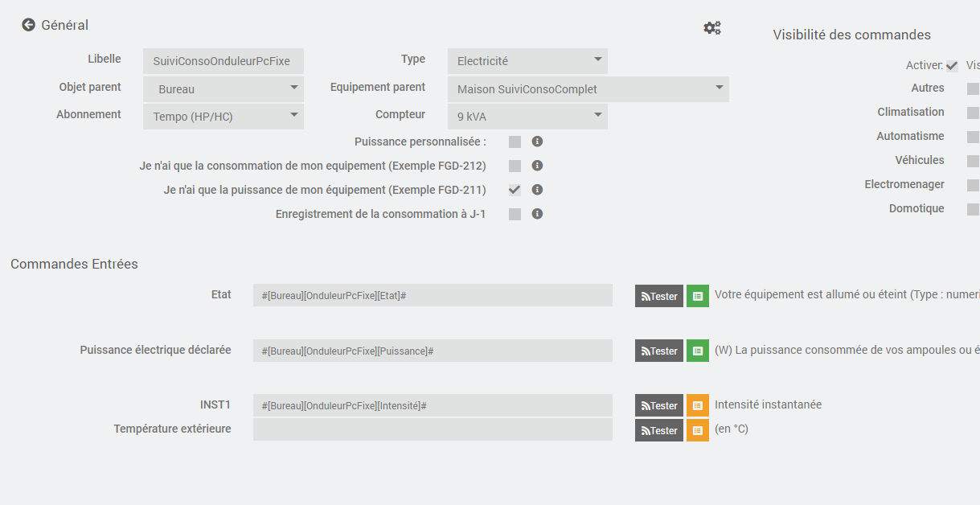Click info icon for FGD-211 puissance option
The image size is (980, 505).
pyautogui.click(x=538, y=190)
